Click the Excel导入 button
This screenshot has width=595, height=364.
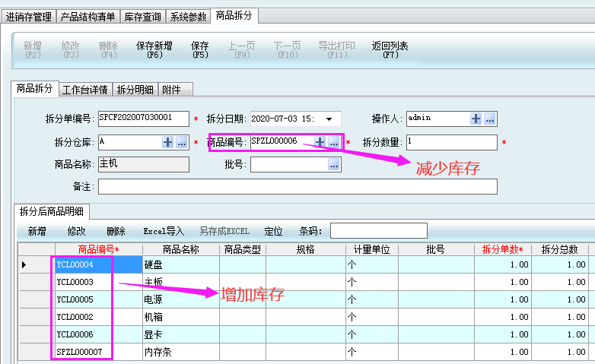click(x=164, y=231)
